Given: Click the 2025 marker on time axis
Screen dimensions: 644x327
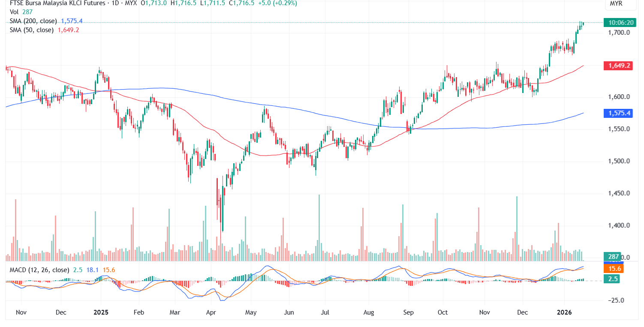Looking at the screenshot, I should click(x=101, y=312).
